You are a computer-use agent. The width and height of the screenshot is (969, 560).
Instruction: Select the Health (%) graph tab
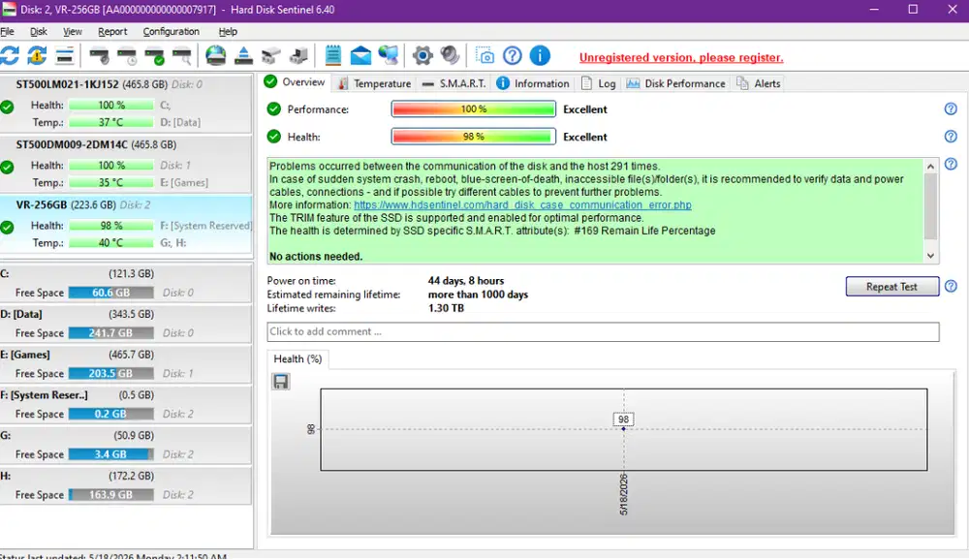pyautogui.click(x=297, y=359)
